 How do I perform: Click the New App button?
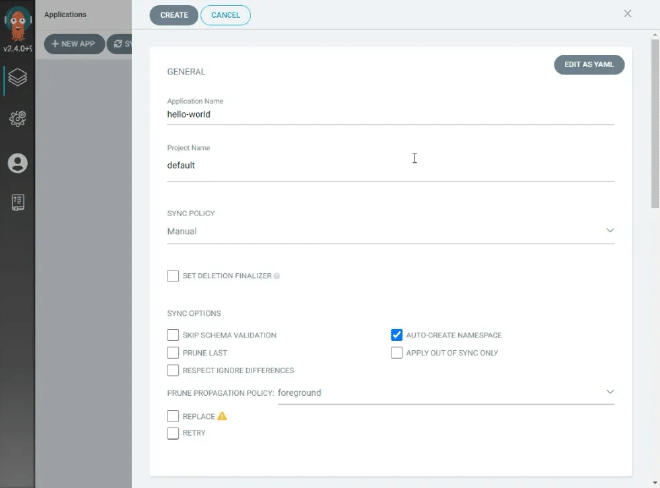[74, 44]
